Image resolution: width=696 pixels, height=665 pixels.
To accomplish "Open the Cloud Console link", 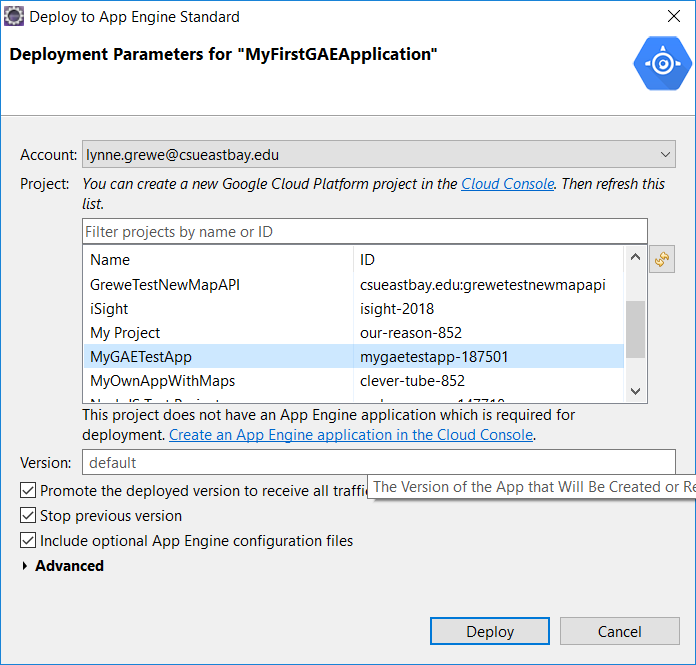I will tap(507, 184).
